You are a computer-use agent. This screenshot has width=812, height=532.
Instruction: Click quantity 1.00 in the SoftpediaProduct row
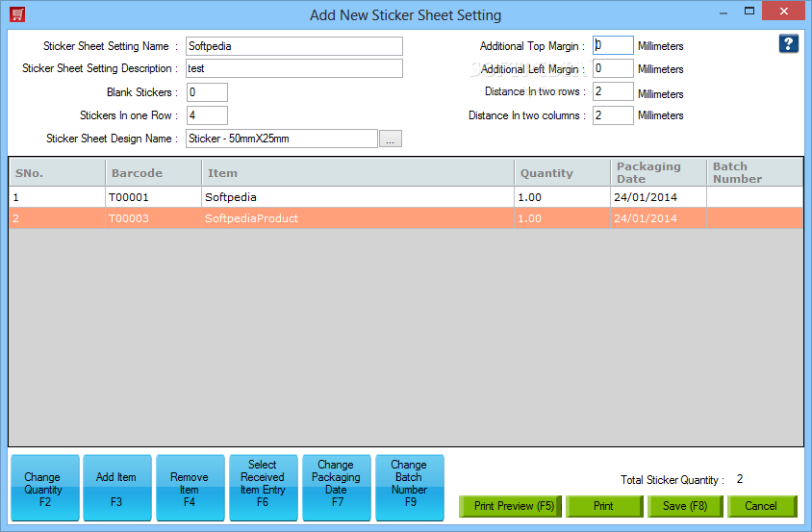(563, 218)
